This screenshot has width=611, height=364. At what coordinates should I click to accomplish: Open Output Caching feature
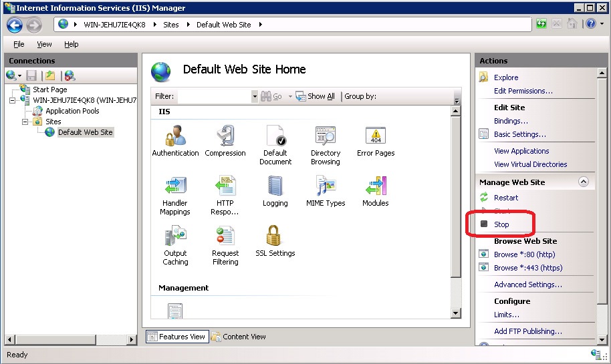(x=175, y=236)
